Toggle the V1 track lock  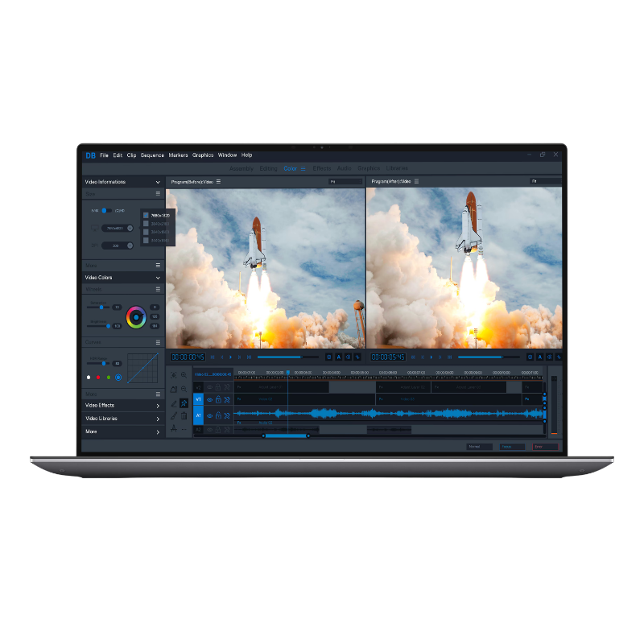click(x=218, y=399)
